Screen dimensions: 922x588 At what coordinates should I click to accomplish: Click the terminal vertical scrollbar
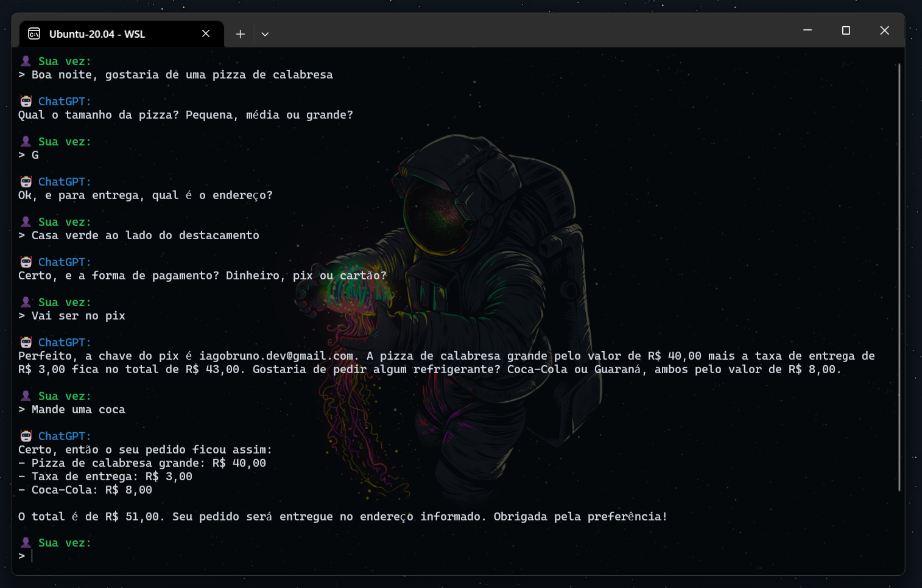[x=899, y=277]
